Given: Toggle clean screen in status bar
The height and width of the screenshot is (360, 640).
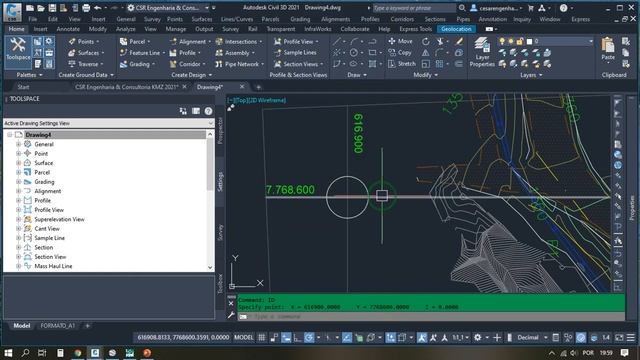Looking at the screenshot, I should click(619, 338).
